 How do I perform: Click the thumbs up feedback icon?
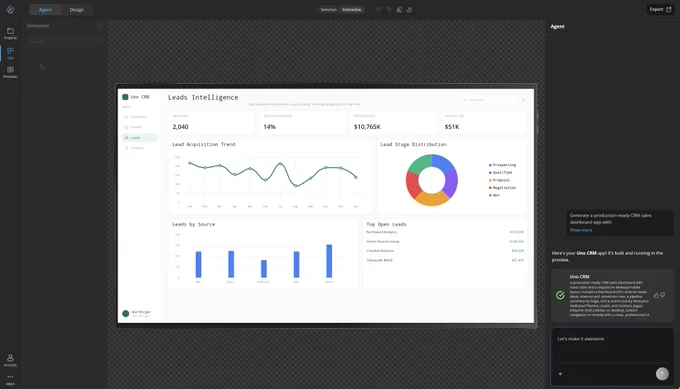point(656,295)
